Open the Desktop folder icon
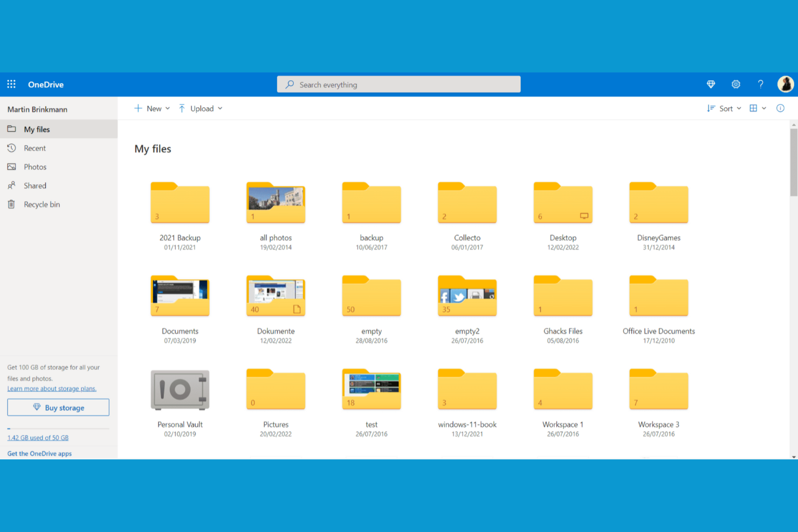Screen dimensions: 798x532 tap(563, 203)
